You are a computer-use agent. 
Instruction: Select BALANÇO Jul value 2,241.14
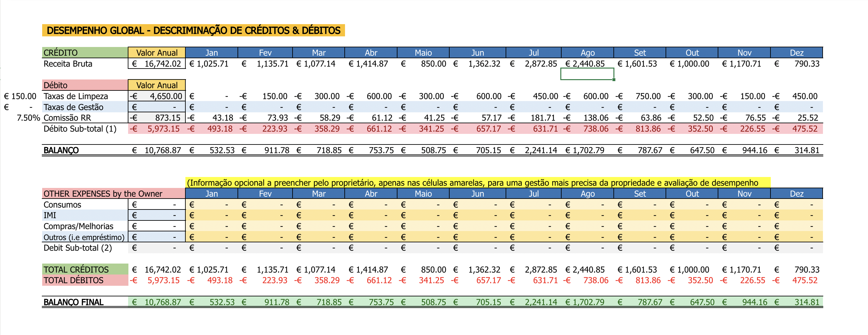pos(533,150)
